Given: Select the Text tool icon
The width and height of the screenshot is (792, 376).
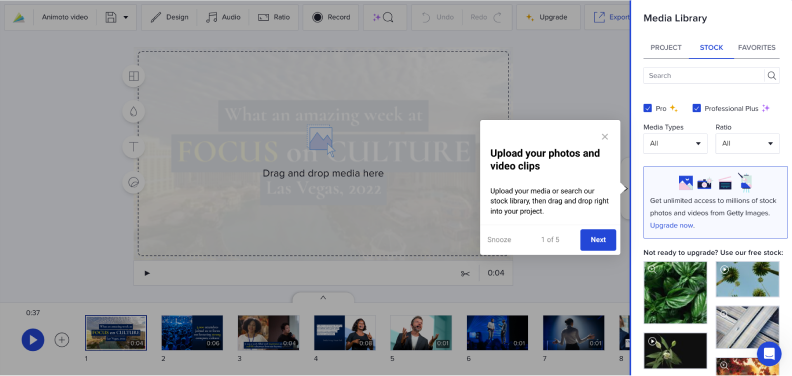Looking at the screenshot, I should (134, 147).
